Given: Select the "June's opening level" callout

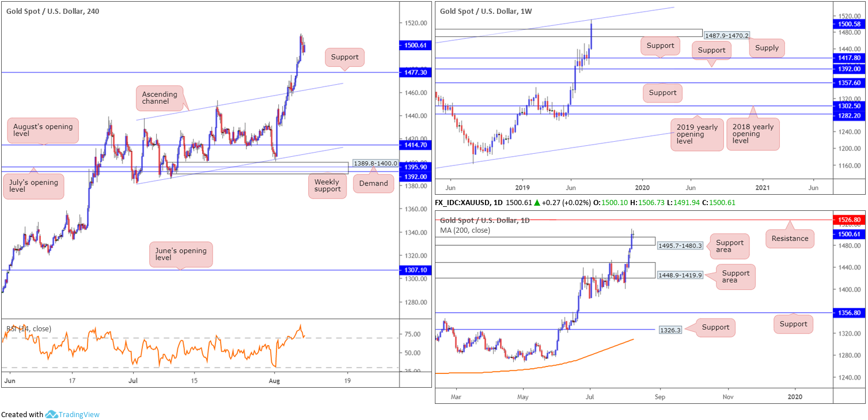Looking at the screenshot, I should pos(181,254).
